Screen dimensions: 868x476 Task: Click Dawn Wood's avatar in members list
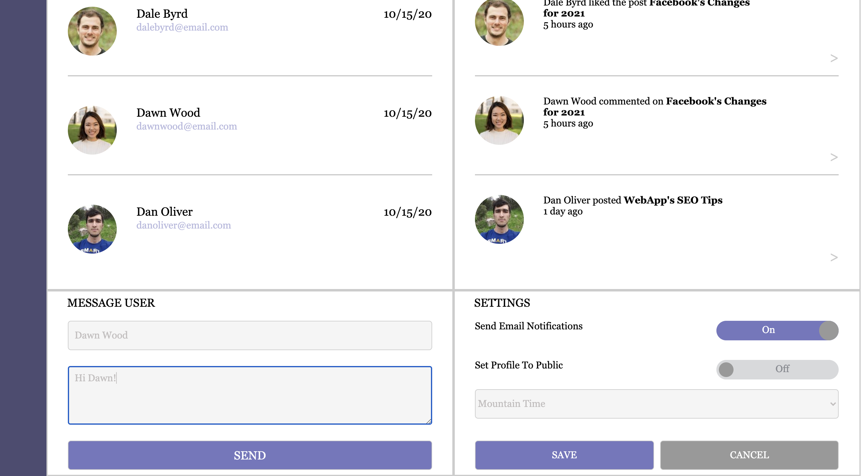tap(92, 130)
